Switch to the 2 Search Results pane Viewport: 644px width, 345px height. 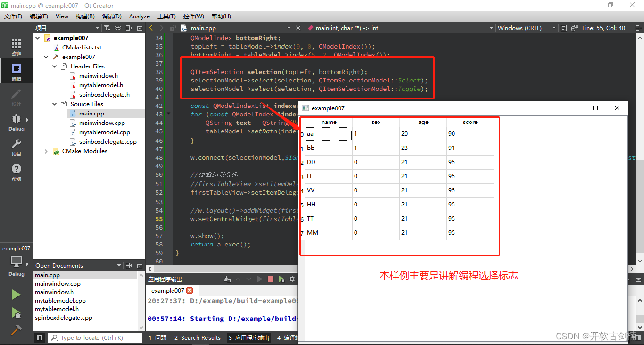click(x=197, y=337)
